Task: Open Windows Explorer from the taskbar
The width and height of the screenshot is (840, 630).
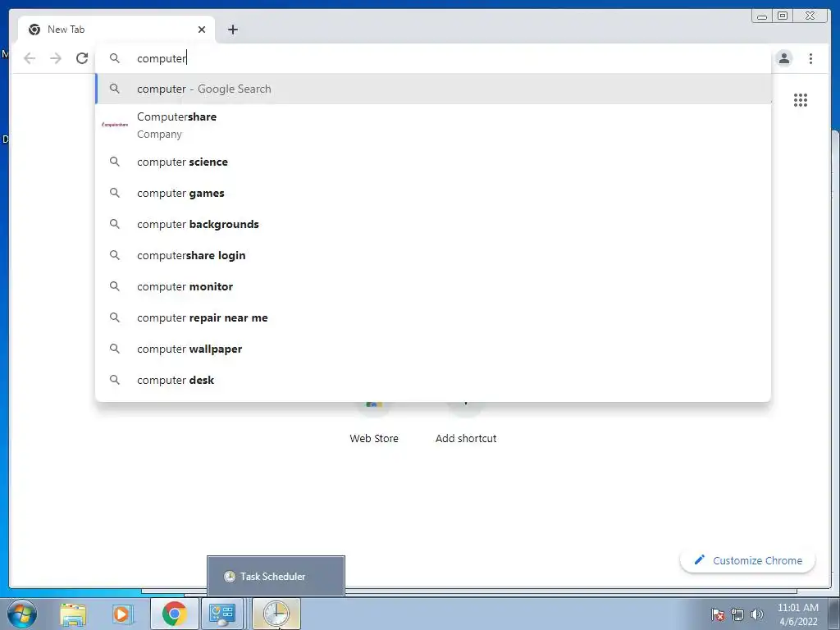Action: [x=73, y=614]
